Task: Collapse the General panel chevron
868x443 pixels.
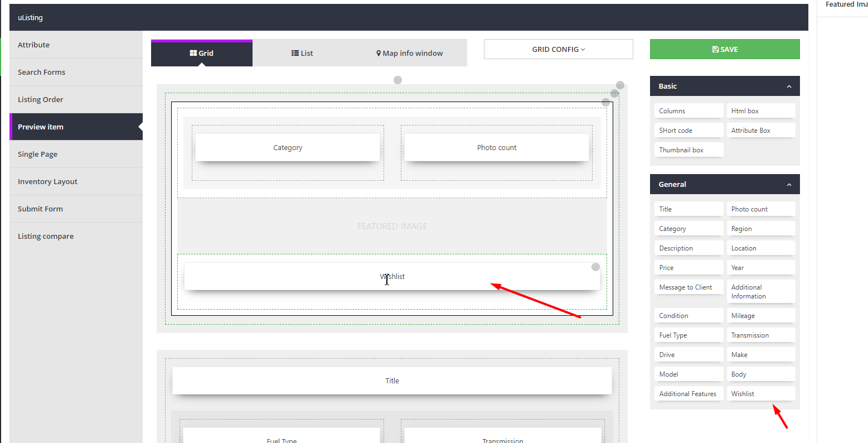Action: [x=789, y=185]
